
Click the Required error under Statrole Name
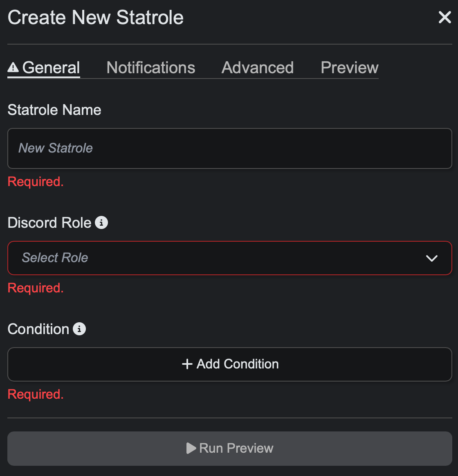point(36,182)
